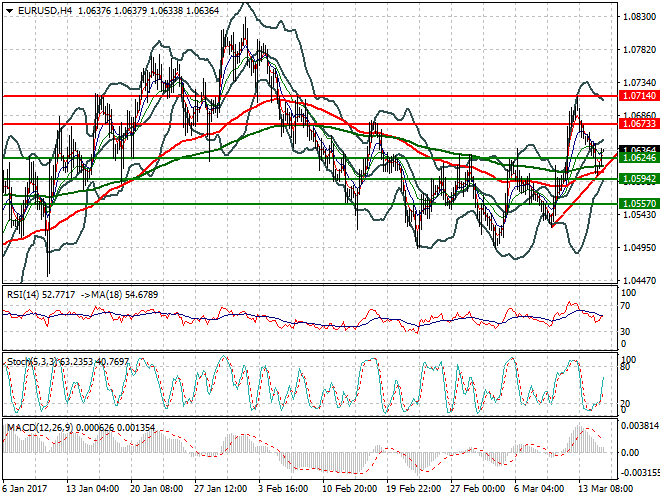The height and width of the screenshot is (500, 660).
Task: Click the 1.07820 price scale value
Action: pos(639,50)
